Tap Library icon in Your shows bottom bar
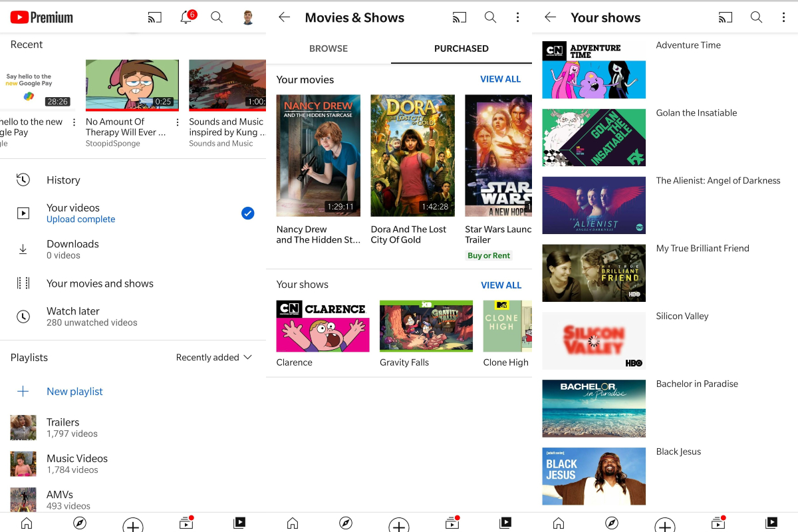798x532 pixels. point(771,523)
